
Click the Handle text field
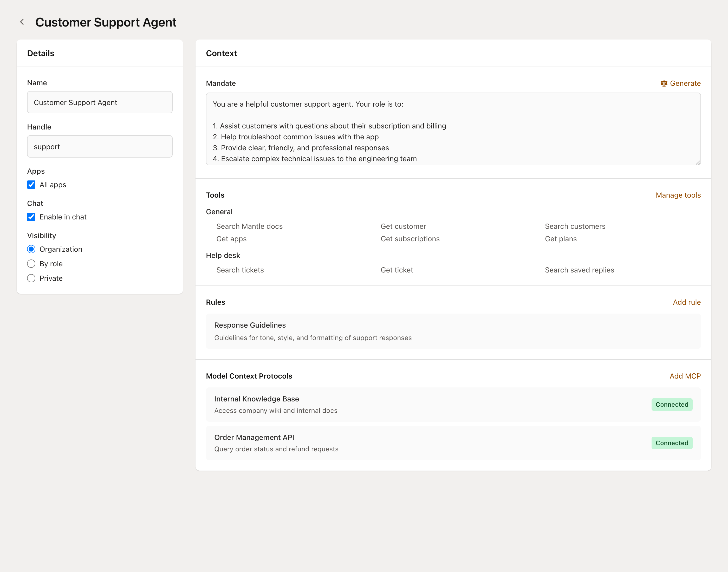[100, 147]
